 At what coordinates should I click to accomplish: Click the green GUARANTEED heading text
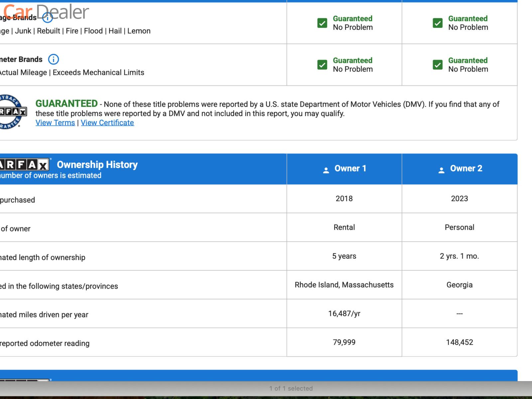pos(66,104)
